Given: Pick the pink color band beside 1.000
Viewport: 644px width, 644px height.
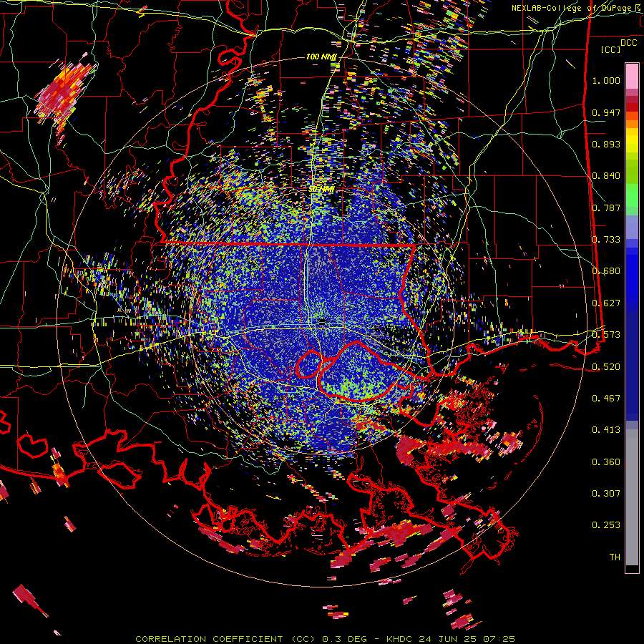Looking at the screenshot, I should 632,76.
